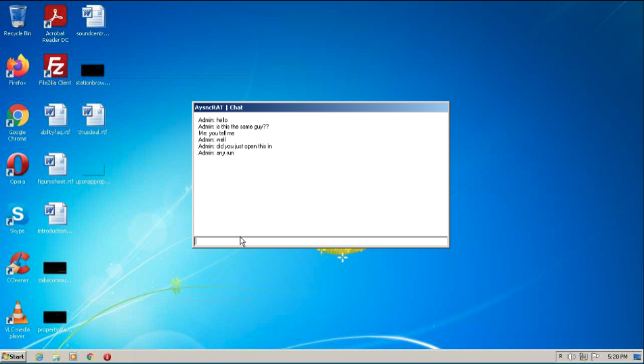644x364 pixels.
Task: Select the stationbrow... black thumbnail file
Action: (x=93, y=74)
